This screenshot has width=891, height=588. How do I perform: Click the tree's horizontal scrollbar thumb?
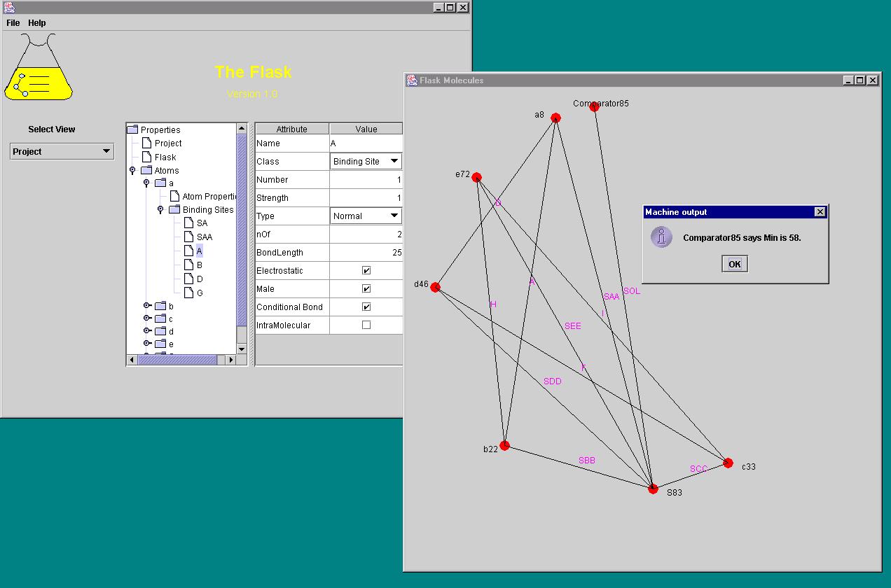(x=177, y=360)
